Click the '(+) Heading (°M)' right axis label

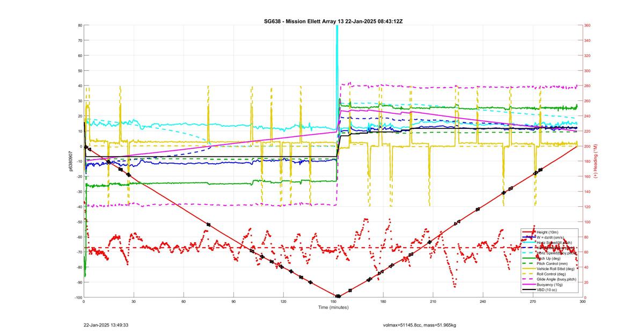[x=595, y=161]
